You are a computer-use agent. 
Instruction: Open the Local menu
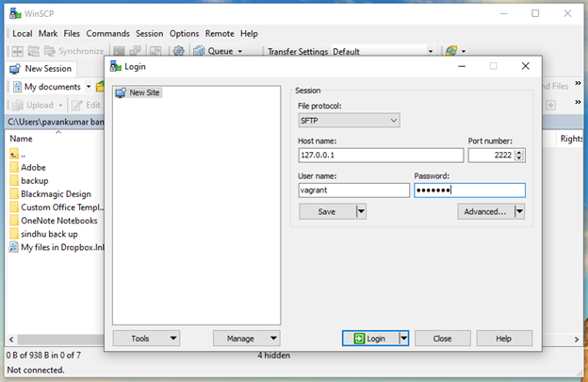22,33
